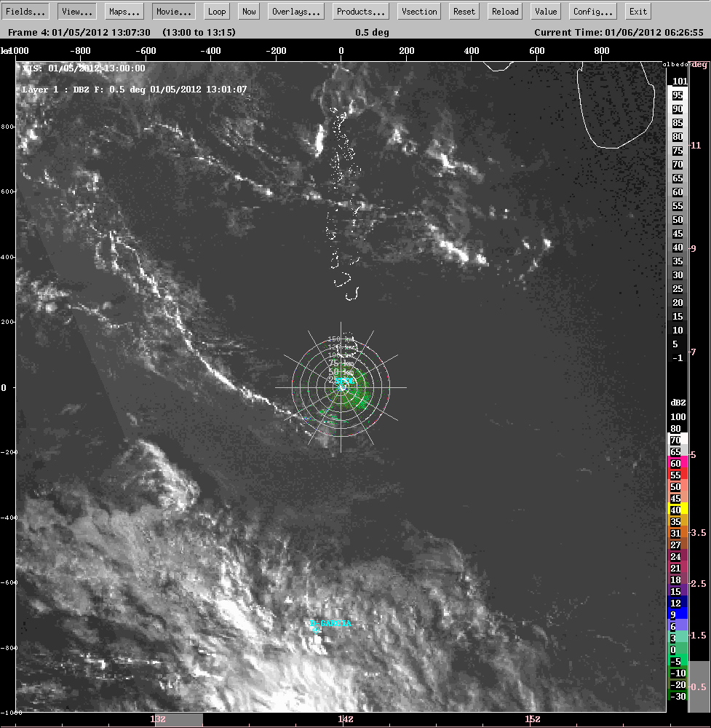Open the View options menu
711x728 pixels.
[x=76, y=12]
